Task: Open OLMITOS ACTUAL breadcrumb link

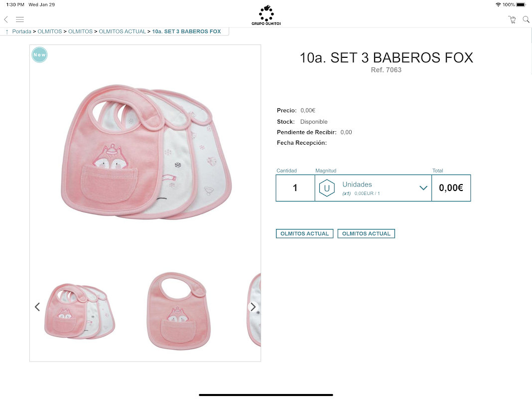Action: pyautogui.click(x=122, y=31)
